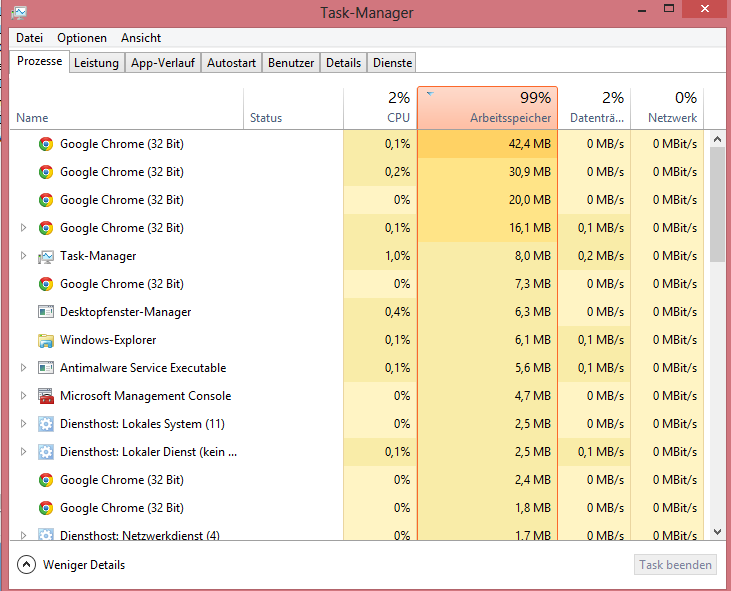Screen dimensions: 731x591
Task: Click the Weniger Details link
Action: coord(84,565)
